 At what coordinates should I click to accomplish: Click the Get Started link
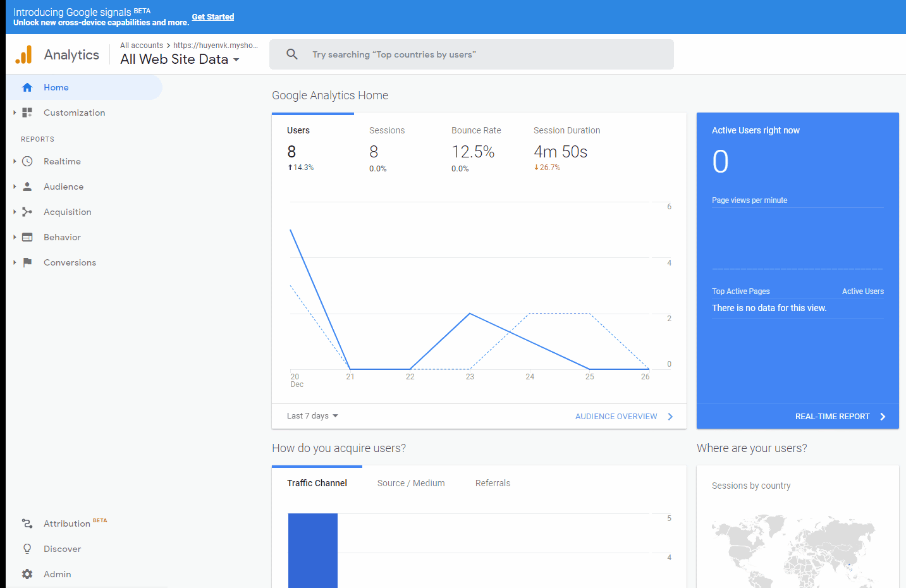coord(213,17)
